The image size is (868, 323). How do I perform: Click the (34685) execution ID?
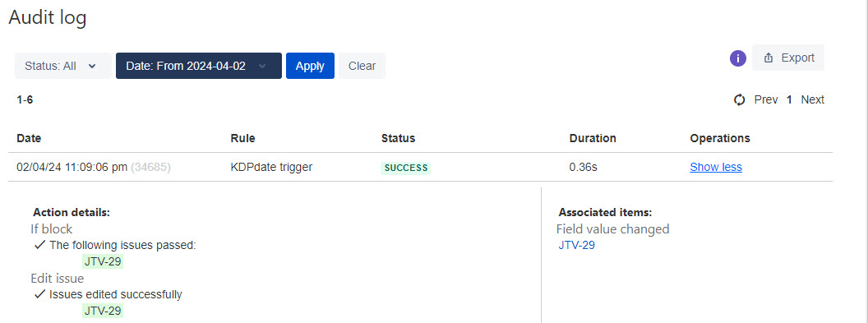pyautogui.click(x=150, y=167)
